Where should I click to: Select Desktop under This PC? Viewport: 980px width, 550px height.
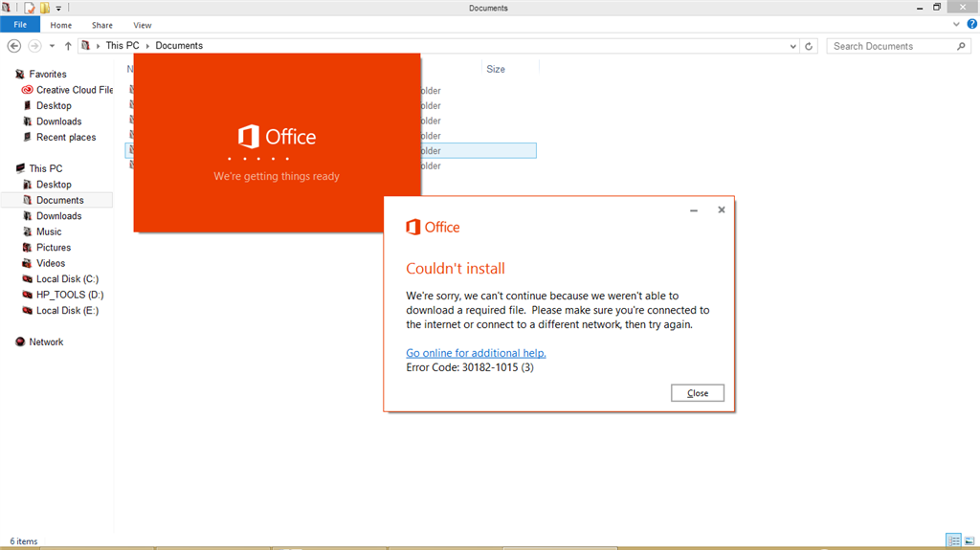pyautogui.click(x=54, y=185)
